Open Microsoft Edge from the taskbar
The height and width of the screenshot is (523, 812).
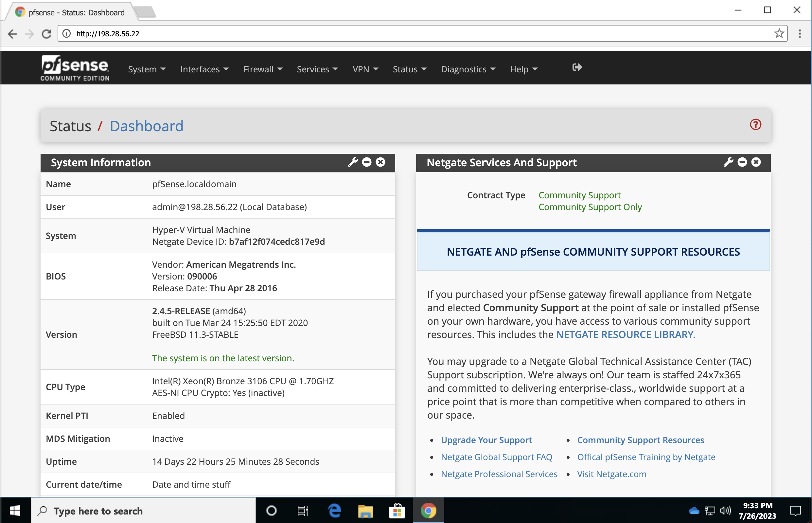pyautogui.click(x=334, y=511)
